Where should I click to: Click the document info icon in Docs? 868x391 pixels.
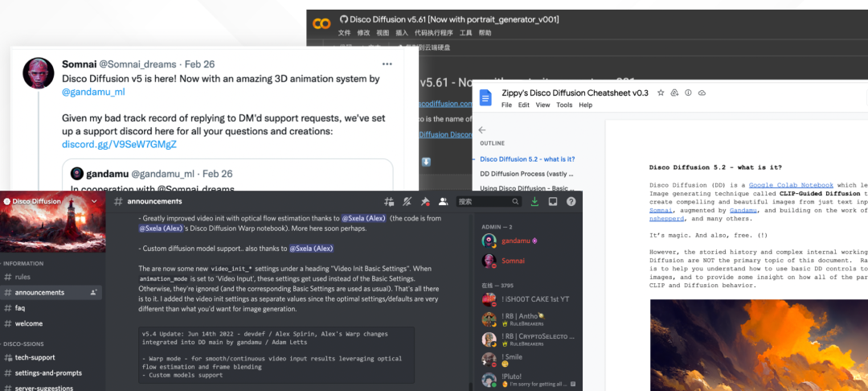click(x=688, y=93)
